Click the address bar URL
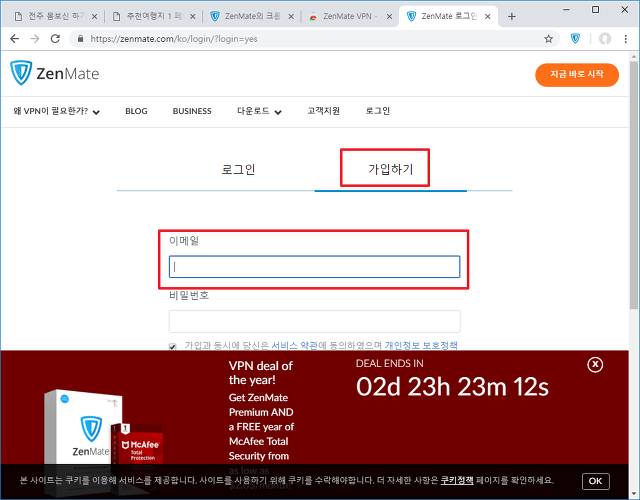 coord(174,39)
